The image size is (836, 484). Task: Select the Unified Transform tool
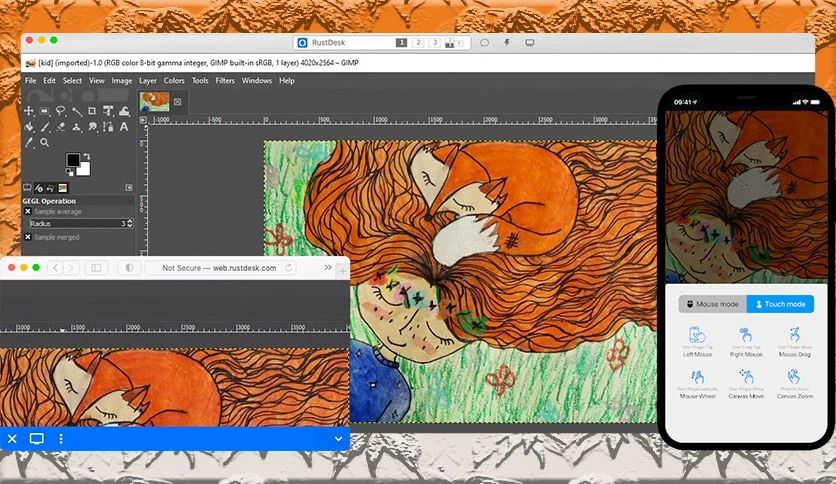(108, 111)
